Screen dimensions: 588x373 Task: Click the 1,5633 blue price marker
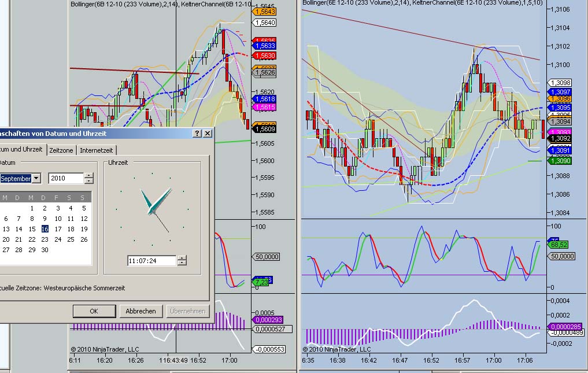click(x=265, y=46)
